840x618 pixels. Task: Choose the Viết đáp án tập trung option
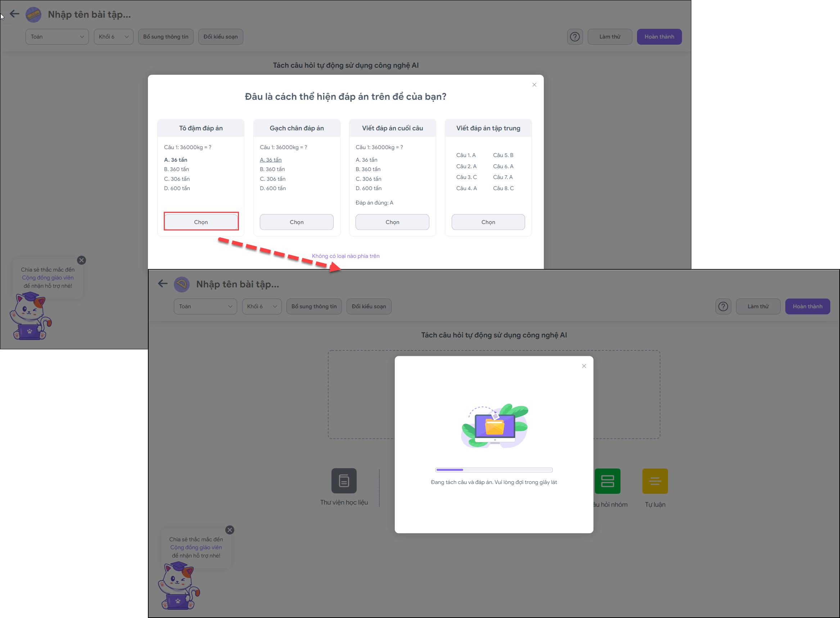point(488,222)
